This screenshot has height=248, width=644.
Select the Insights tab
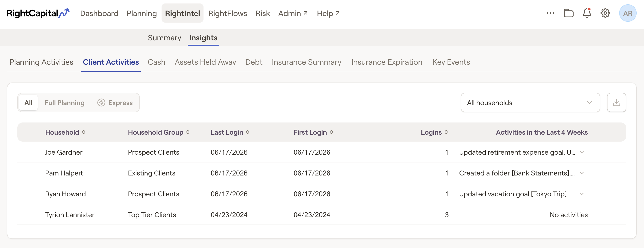coord(203,38)
